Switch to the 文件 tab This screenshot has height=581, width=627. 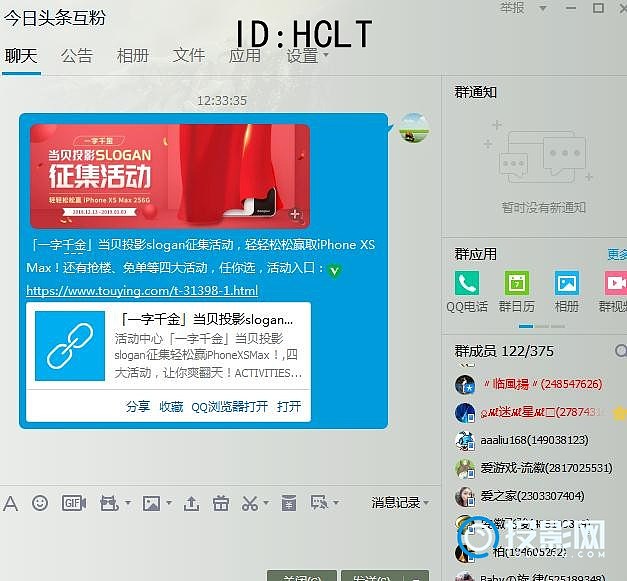[189, 56]
